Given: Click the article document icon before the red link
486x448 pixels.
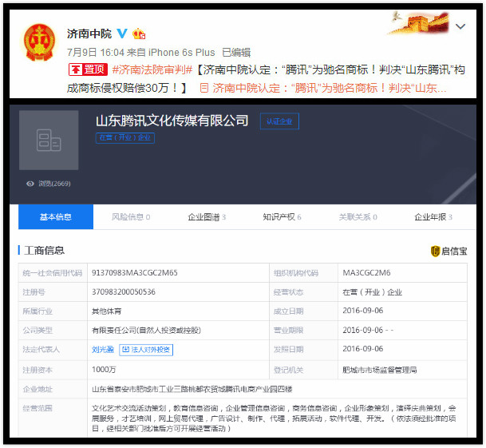Looking at the screenshot, I should (x=204, y=88).
